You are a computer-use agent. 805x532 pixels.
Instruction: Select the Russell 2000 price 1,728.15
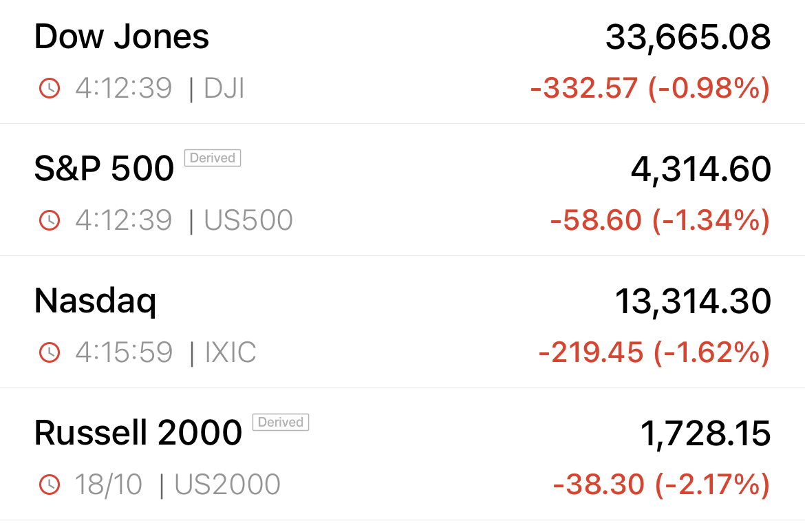pos(705,434)
